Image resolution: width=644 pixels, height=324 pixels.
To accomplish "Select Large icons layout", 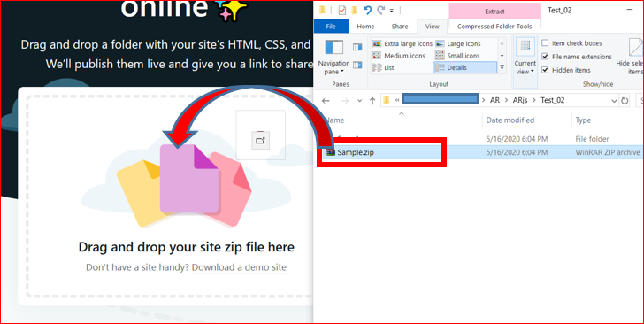I will (458, 43).
